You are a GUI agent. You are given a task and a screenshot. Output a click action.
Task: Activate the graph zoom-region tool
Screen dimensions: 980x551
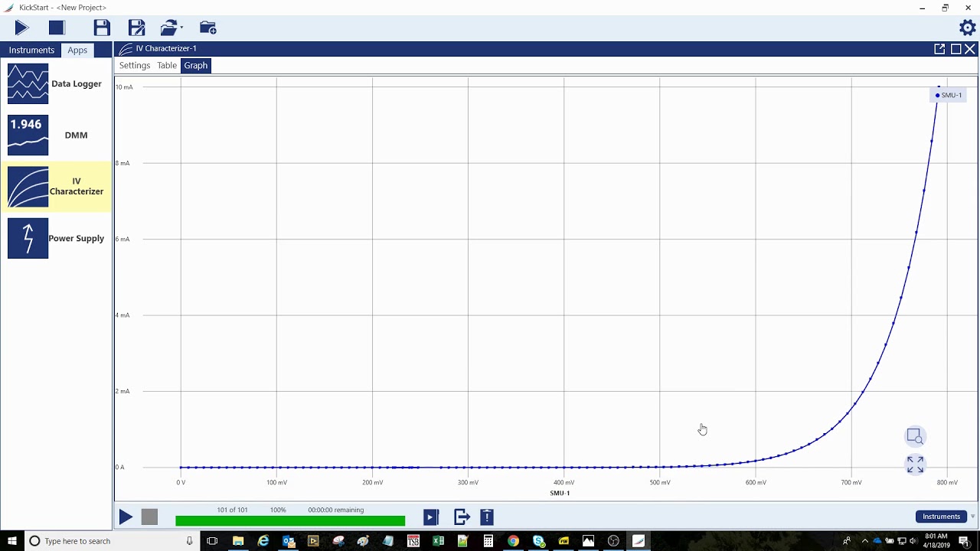915,436
